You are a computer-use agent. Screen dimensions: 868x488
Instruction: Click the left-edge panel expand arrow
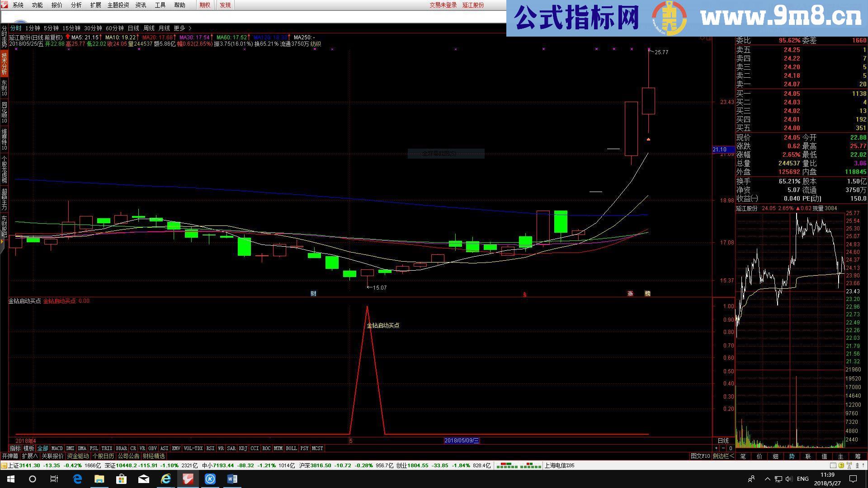click(x=2, y=242)
